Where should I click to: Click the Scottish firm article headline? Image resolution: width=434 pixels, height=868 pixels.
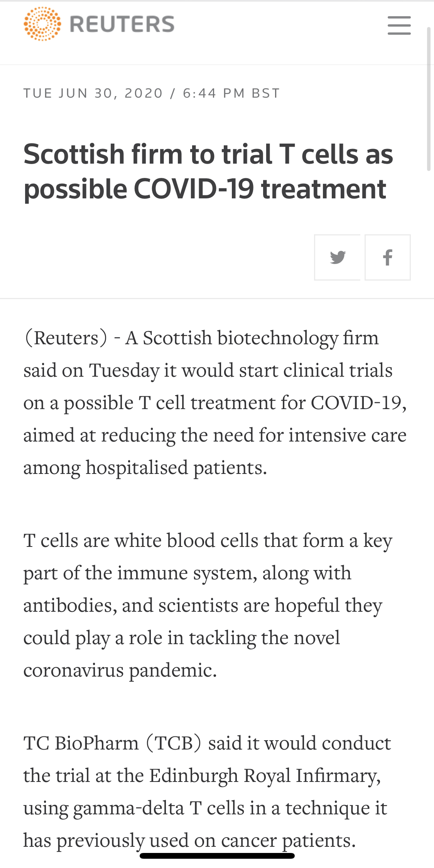point(208,171)
